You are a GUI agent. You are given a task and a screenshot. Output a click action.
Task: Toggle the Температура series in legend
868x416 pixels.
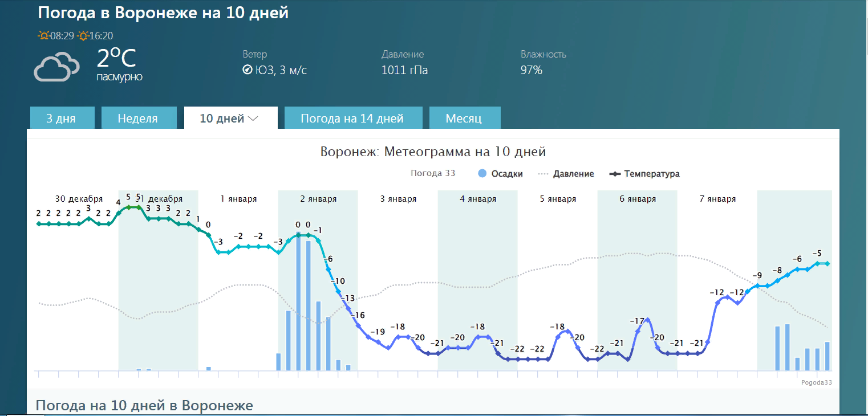[651, 174]
